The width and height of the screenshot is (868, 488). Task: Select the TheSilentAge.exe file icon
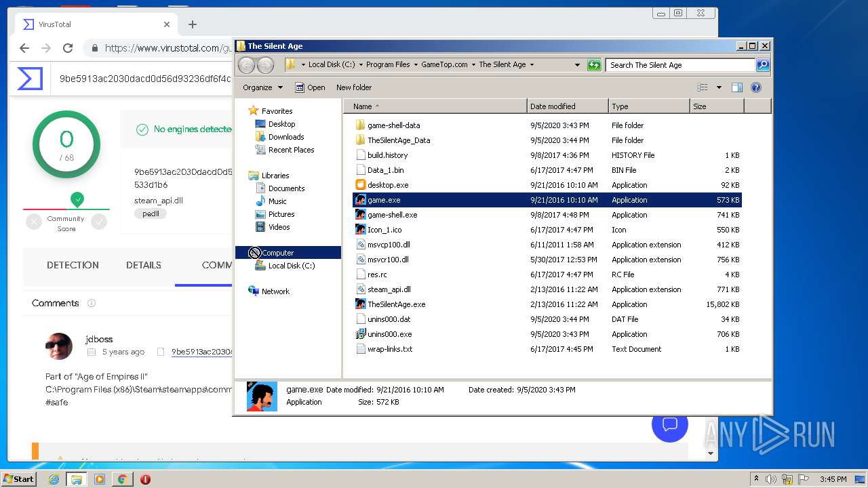pos(361,304)
